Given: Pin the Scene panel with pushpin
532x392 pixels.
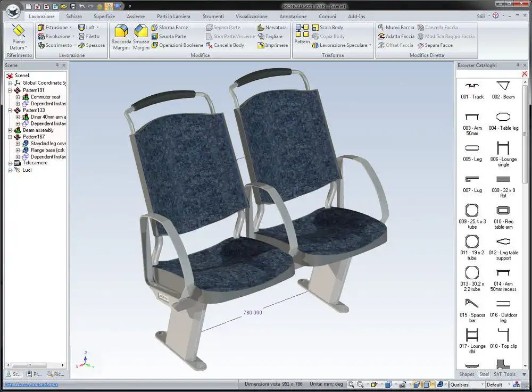Looking at the screenshot, I should [57, 65].
